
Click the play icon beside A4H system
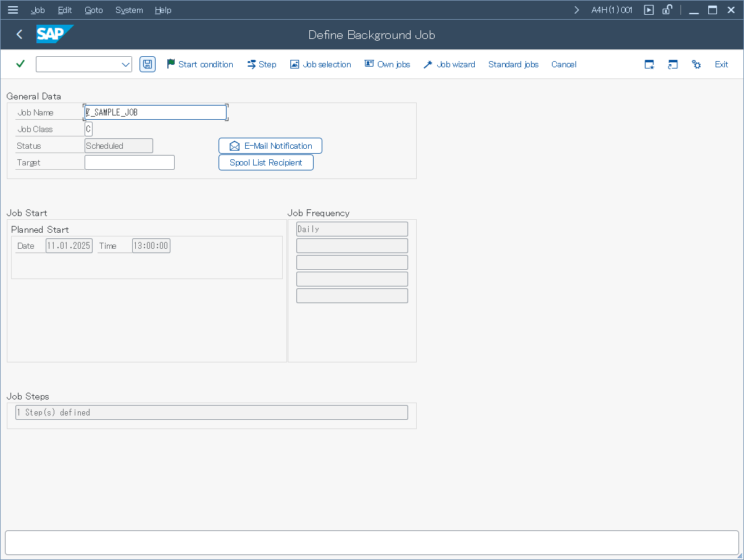pos(648,10)
